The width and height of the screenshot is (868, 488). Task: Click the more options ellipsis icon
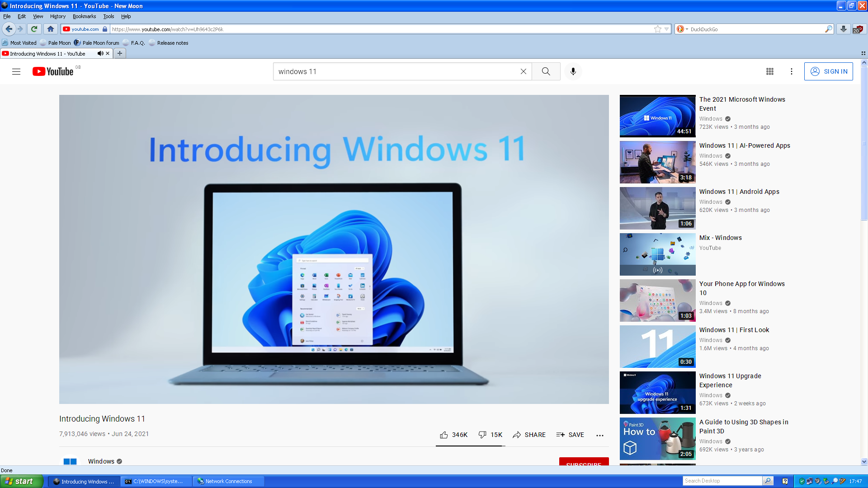(600, 435)
